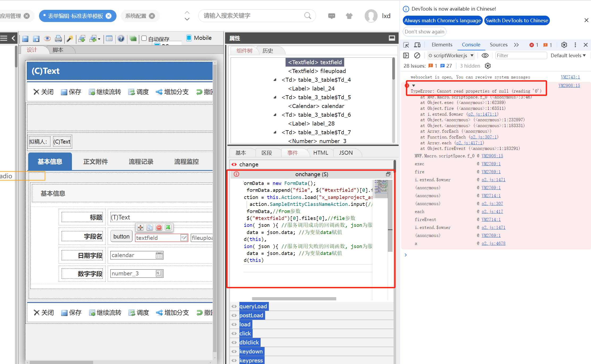Click the clear console icon
Viewport: 591px width, 364px height.
(417, 55)
